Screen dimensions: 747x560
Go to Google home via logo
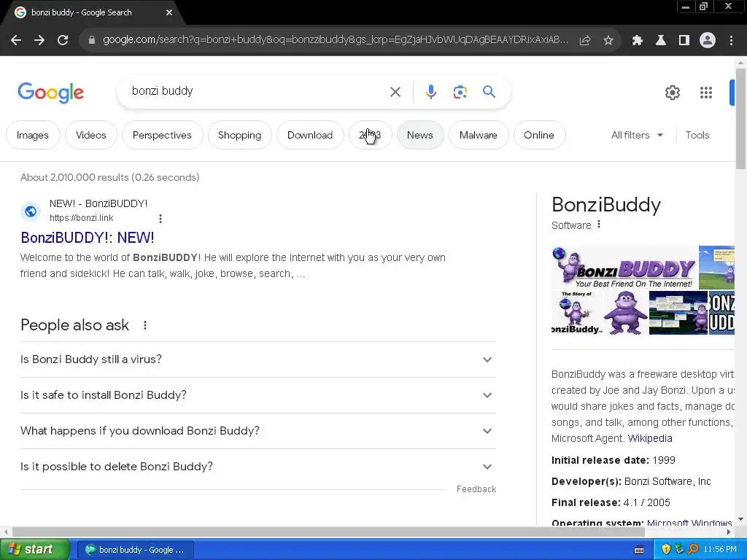click(51, 93)
